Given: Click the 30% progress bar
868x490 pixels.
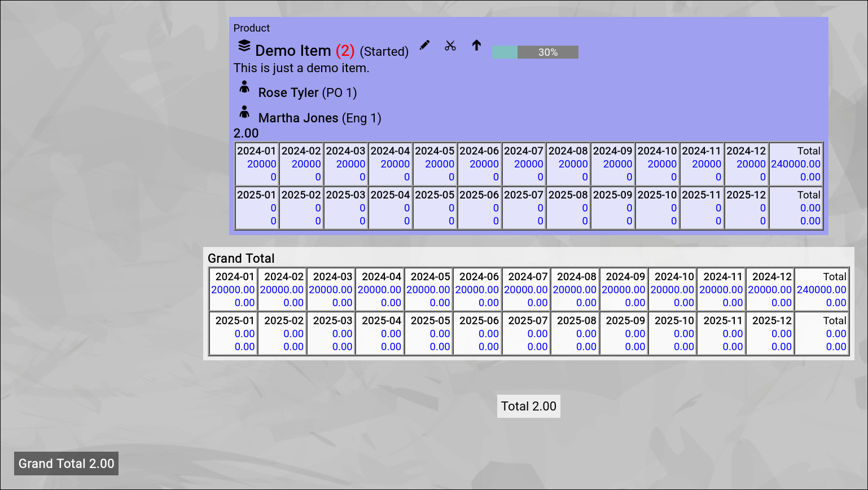Looking at the screenshot, I should [534, 52].
